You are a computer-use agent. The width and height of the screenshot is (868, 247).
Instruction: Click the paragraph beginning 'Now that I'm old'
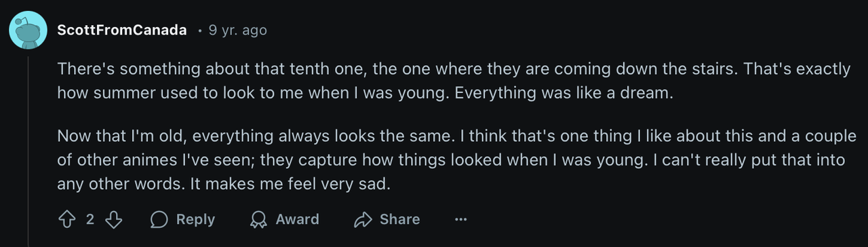[x=457, y=159]
